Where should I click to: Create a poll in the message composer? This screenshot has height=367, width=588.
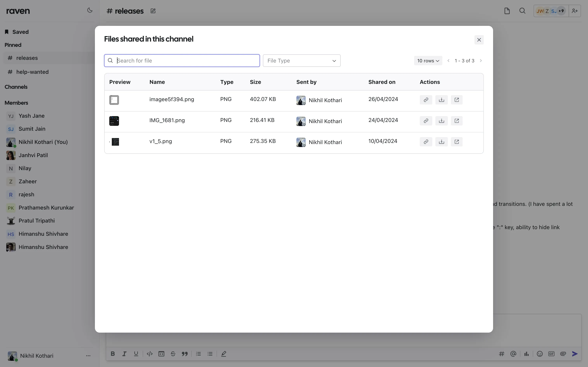point(526,354)
